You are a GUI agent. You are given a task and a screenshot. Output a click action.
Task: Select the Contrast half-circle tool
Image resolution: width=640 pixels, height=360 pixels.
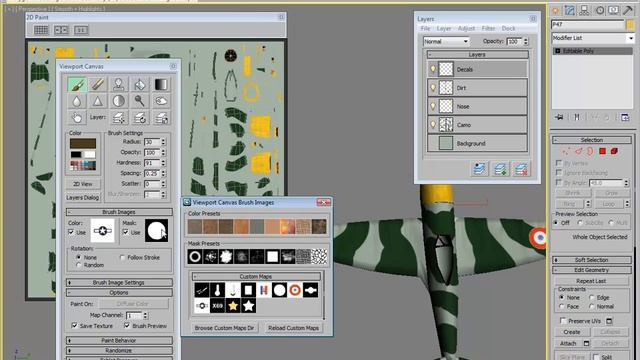[119, 101]
